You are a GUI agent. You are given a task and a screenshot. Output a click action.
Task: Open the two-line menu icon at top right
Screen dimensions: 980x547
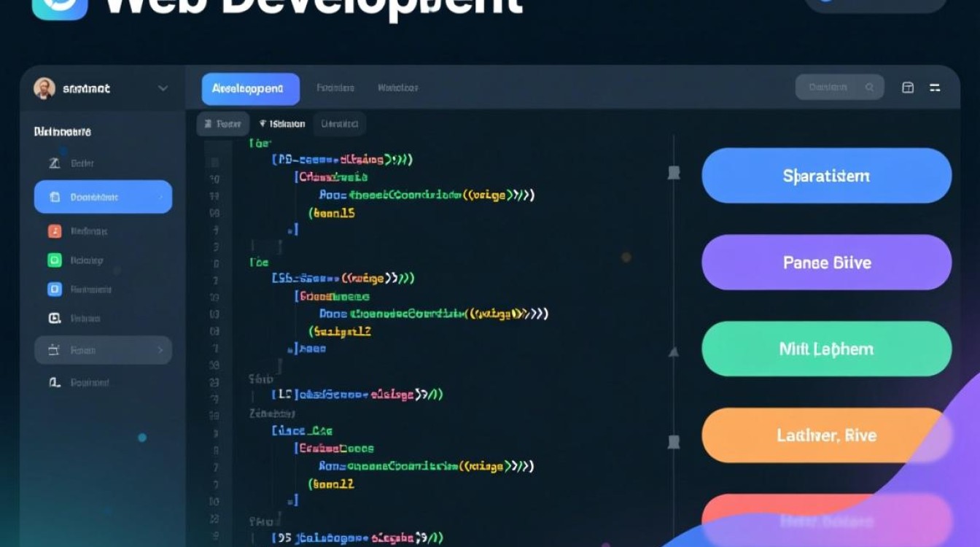[935, 88]
